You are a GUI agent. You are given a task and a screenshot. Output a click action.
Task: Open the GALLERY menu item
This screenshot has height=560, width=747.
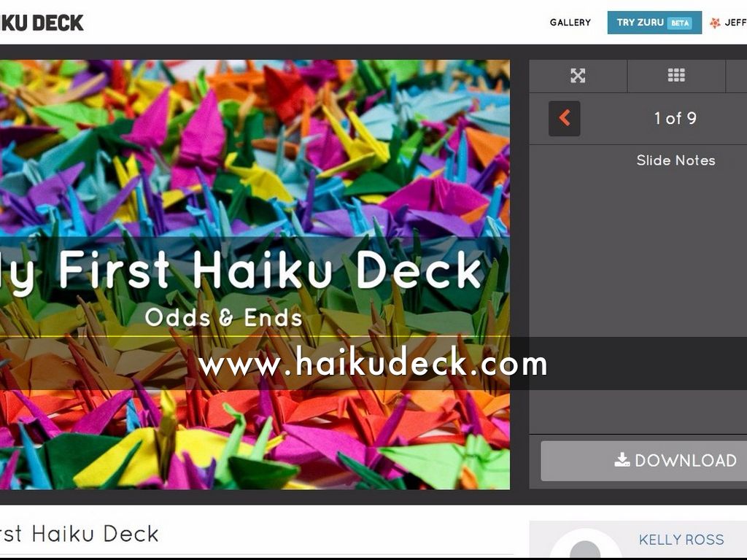[570, 23]
